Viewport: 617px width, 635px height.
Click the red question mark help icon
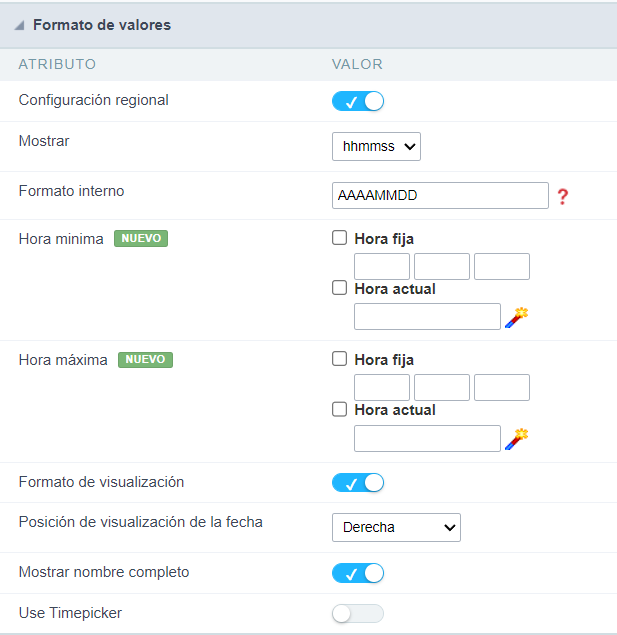point(563,197)
